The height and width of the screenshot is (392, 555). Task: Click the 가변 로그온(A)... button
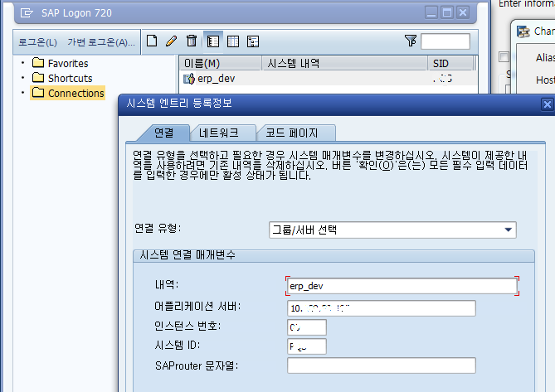coord(101,42)
